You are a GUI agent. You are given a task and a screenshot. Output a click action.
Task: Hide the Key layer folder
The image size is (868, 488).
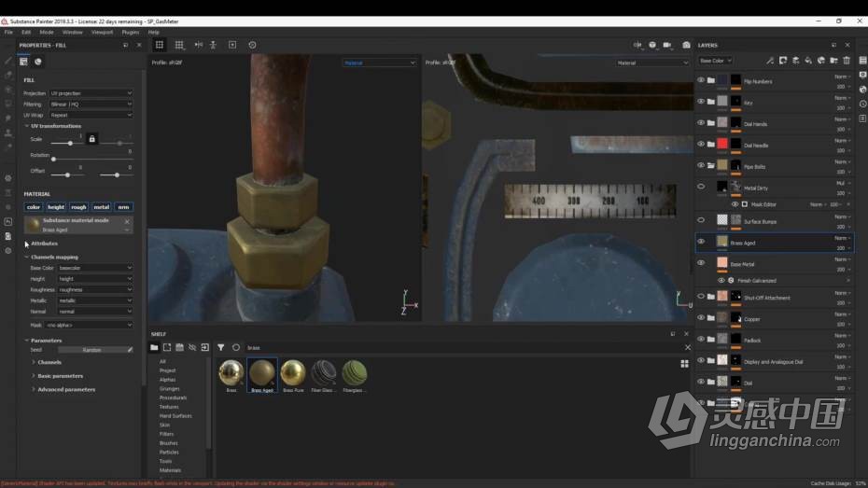[x=701, y=102]
